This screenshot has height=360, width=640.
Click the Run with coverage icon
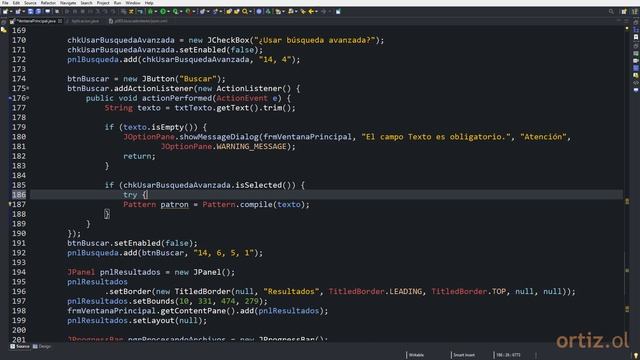(x=176, y=11)
